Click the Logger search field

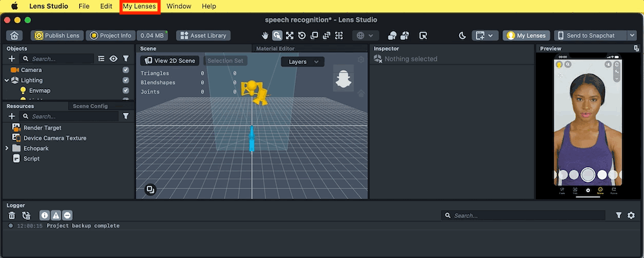click(x=525, y=215)
